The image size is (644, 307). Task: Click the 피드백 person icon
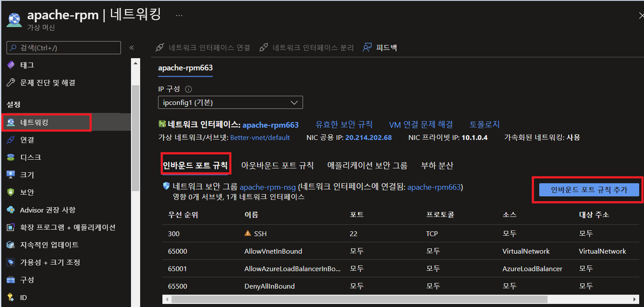pos(367,47)
